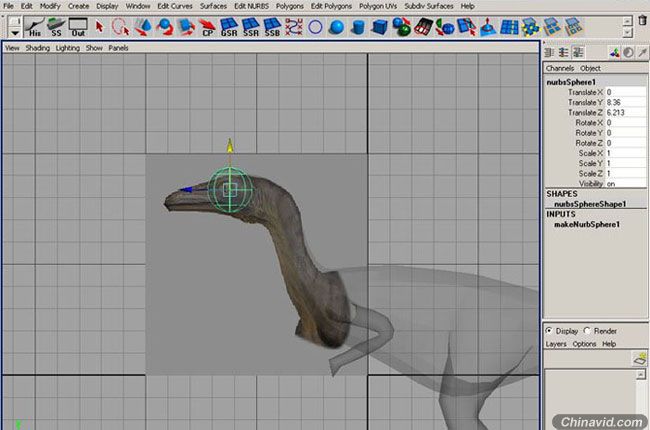The height and width of the screenshot is (430, 650).
Task: Click the SSR shelf icon
Action: click(x=251, y=27)
